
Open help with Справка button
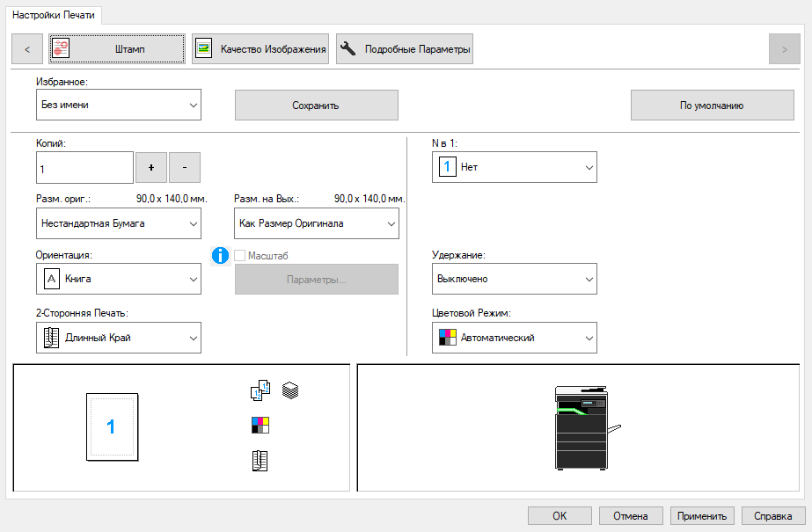773,516
